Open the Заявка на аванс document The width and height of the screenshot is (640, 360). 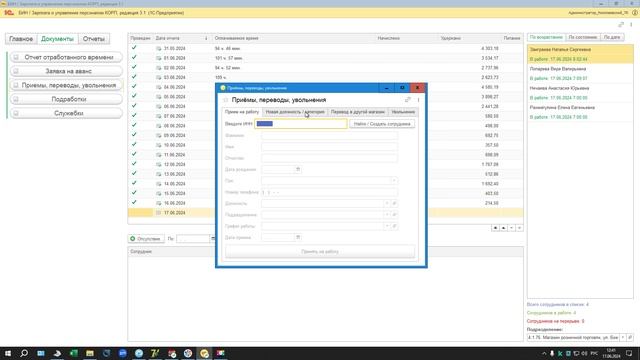66,71
